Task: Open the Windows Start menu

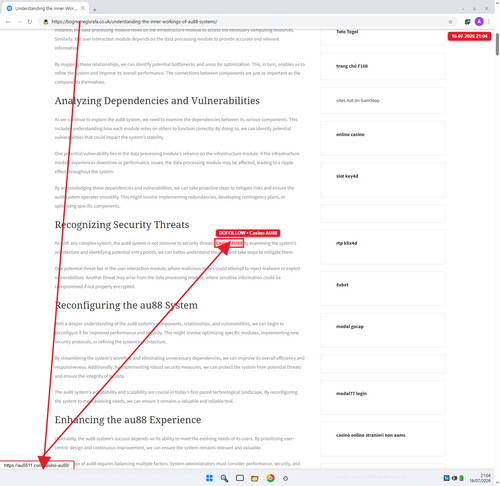Action: pos(209,478)
